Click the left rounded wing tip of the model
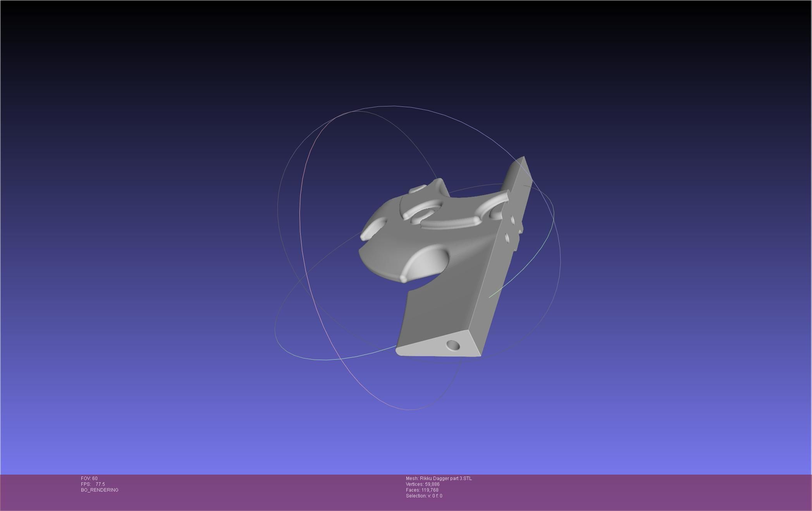The image size is (812, 511). (x=366, y=234)
